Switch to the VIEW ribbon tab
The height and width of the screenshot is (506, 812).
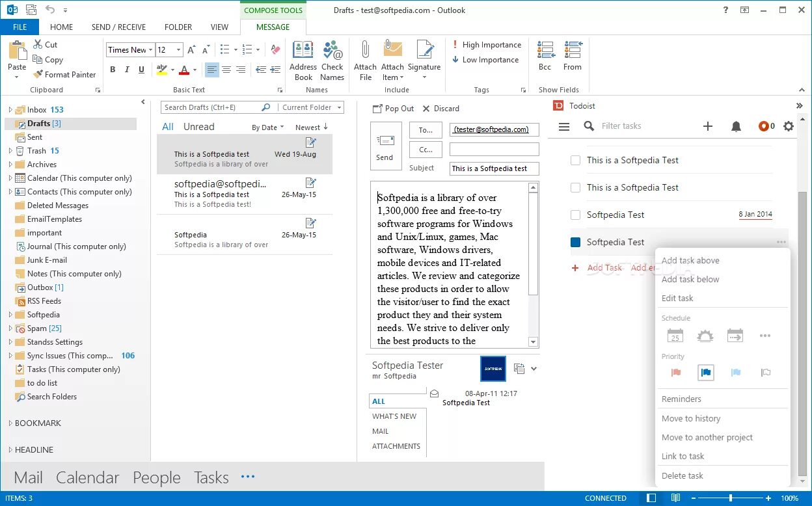(x=219, y=27)
